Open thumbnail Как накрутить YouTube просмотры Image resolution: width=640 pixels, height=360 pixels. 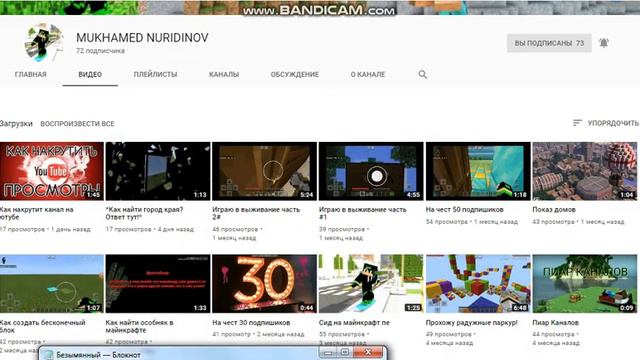point(51,171)
